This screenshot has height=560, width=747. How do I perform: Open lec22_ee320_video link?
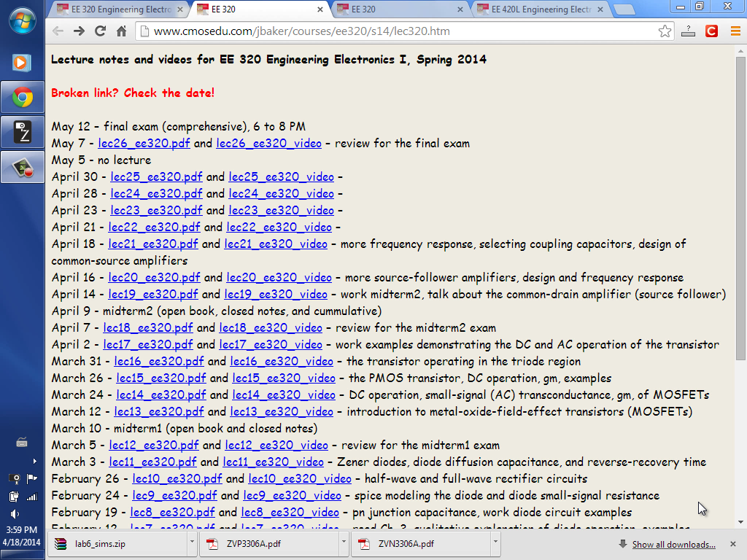click(279, 227)
